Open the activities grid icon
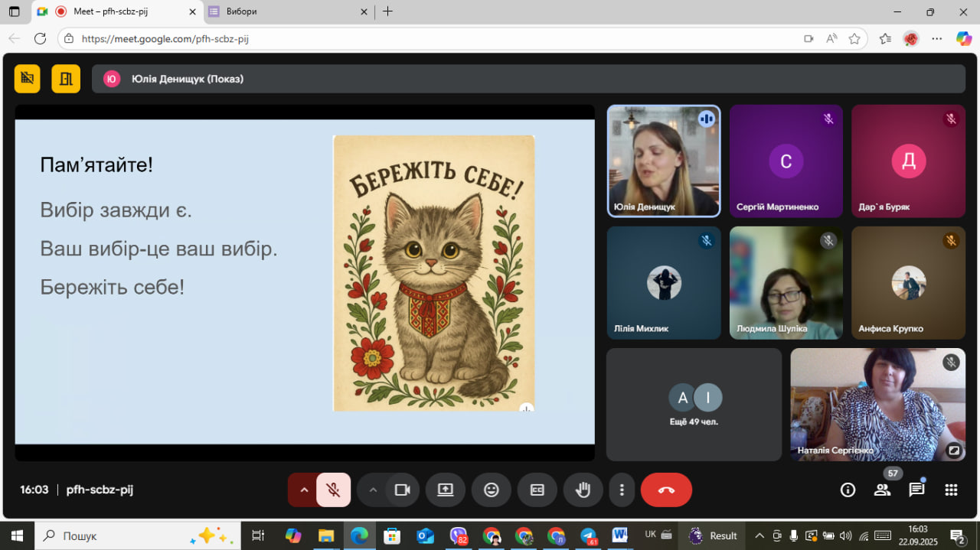This screenshot has height=550, width=980. coord(951,490)
